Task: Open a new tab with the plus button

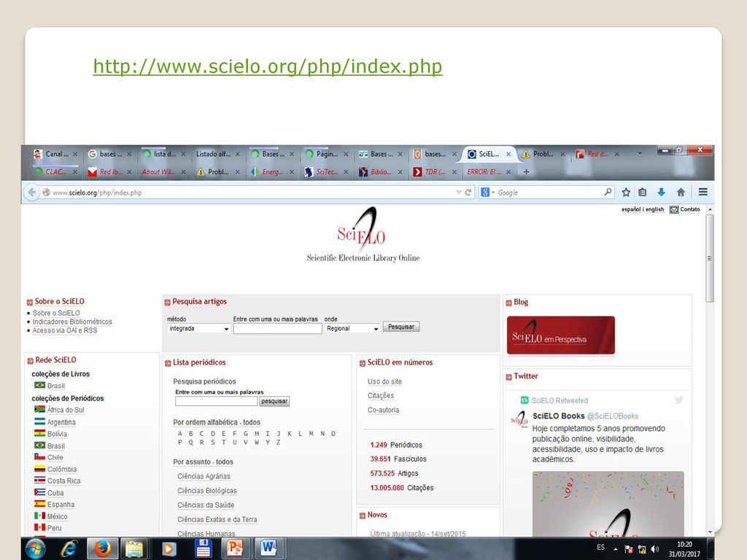Action: tap(527, 172)
